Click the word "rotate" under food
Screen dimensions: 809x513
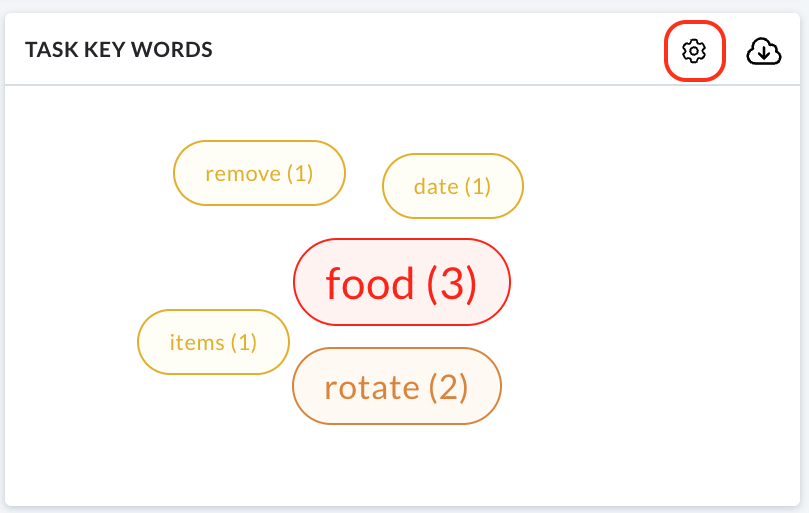371,388
